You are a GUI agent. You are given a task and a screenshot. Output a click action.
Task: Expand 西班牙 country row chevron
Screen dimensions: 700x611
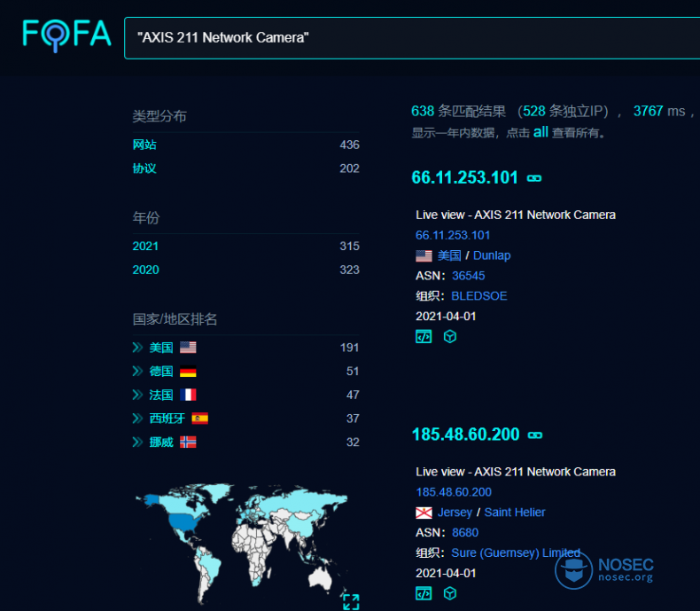[137, 419]
